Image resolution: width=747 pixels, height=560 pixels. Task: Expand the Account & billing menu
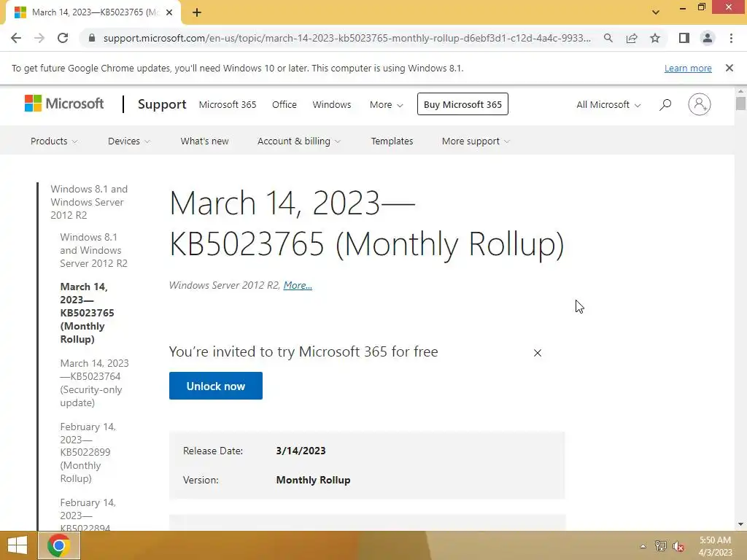(298, 141)
